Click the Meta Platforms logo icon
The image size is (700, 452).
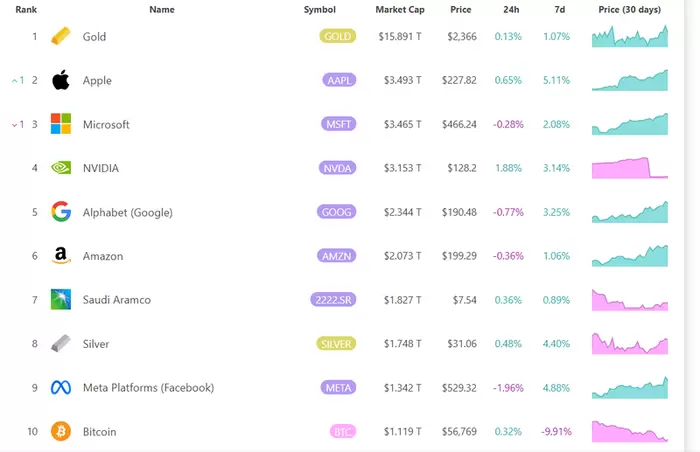click(x=61, y=388)
